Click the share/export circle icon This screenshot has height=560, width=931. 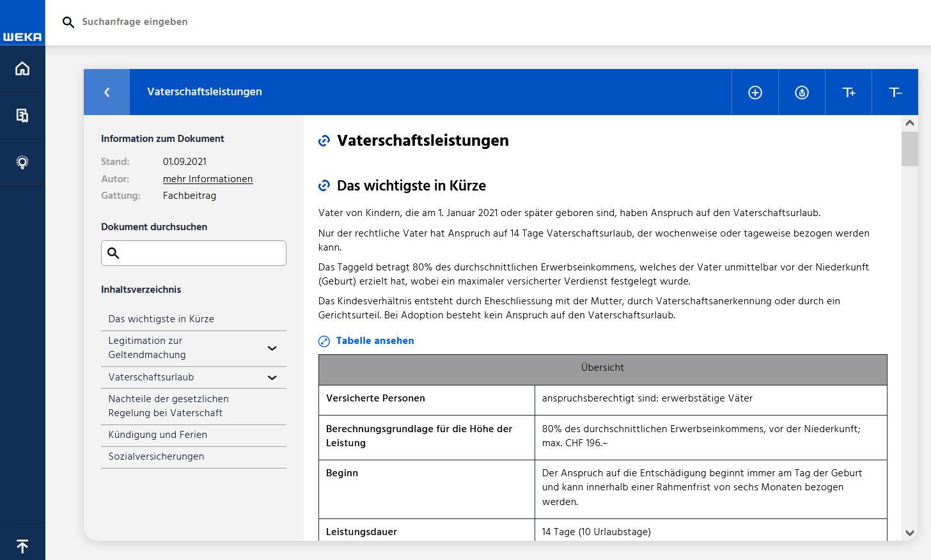[802, 93]
